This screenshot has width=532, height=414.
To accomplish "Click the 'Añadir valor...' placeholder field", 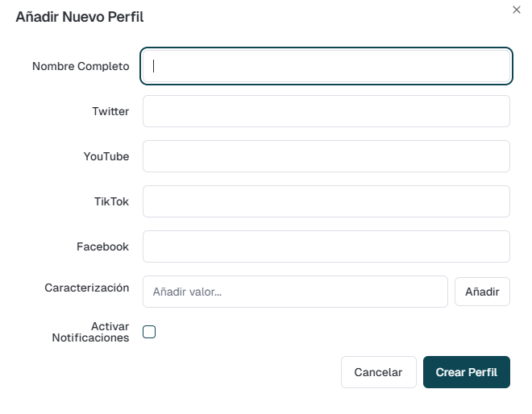I will point(295,292).
